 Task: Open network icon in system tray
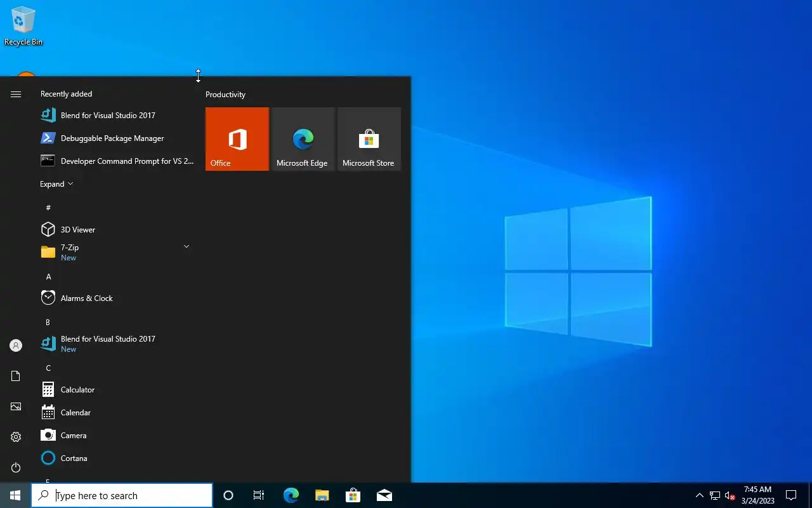tap(714, 495)
